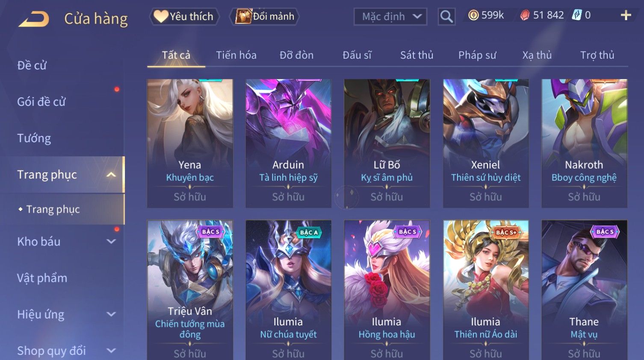Open the search magnifier icon

click(446, 17)
